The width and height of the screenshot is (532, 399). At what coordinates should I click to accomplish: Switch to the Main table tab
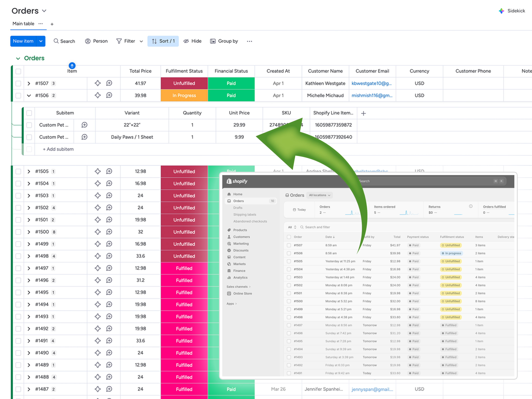tap(23, 24)
